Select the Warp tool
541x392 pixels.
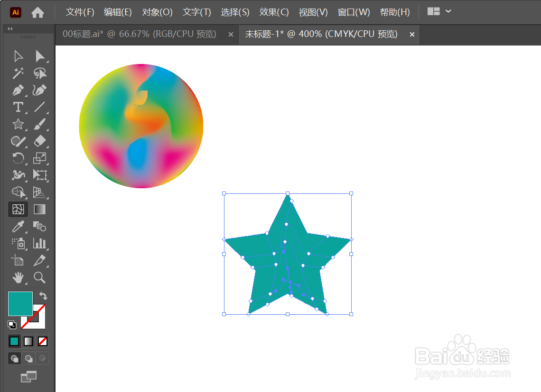(19, 175)
